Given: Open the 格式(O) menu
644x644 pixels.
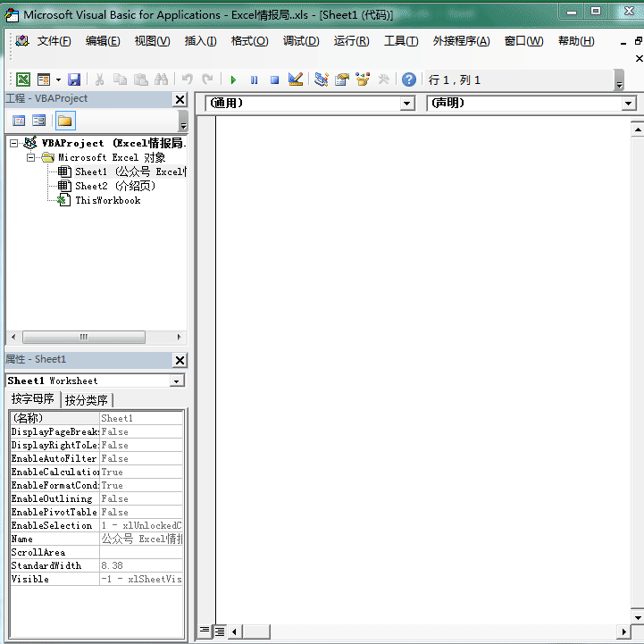Looking at the screenshot, I should (250, 41).
